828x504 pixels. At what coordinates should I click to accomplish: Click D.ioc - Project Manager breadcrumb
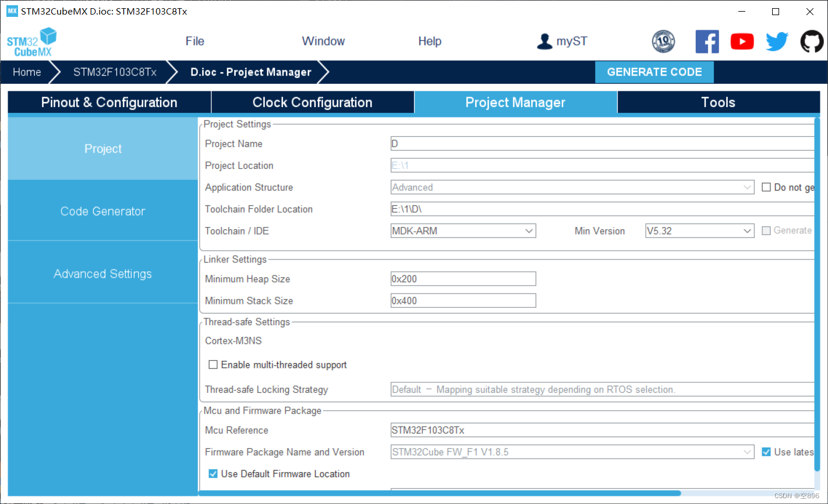[251, 72]
